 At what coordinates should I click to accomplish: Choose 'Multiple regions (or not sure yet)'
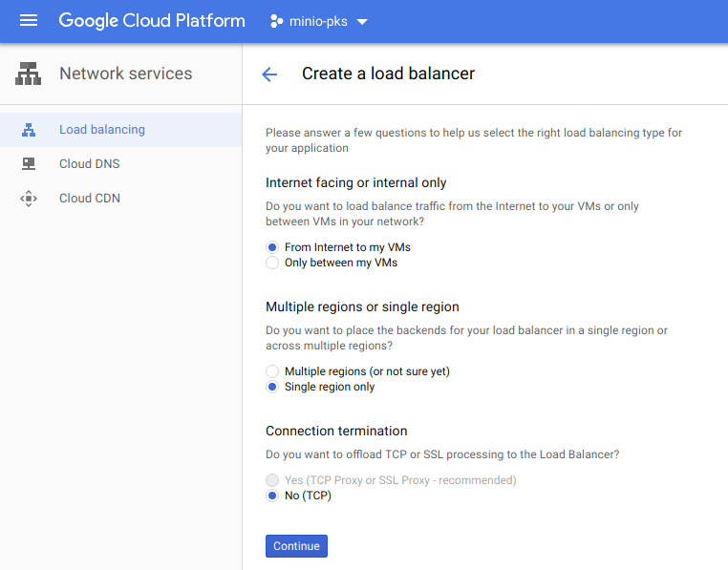click(272, 371)
